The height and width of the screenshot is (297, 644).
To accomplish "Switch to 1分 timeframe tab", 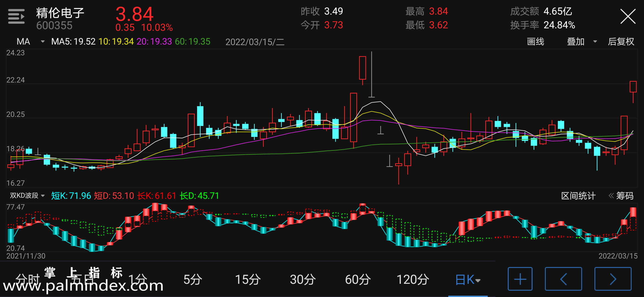I will pos(138,279).
